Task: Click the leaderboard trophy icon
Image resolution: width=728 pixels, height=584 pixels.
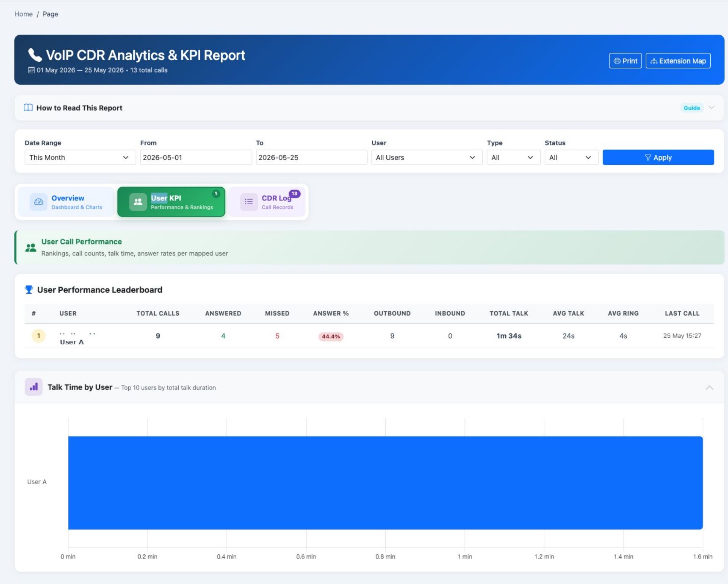Action: coord(29,289)
